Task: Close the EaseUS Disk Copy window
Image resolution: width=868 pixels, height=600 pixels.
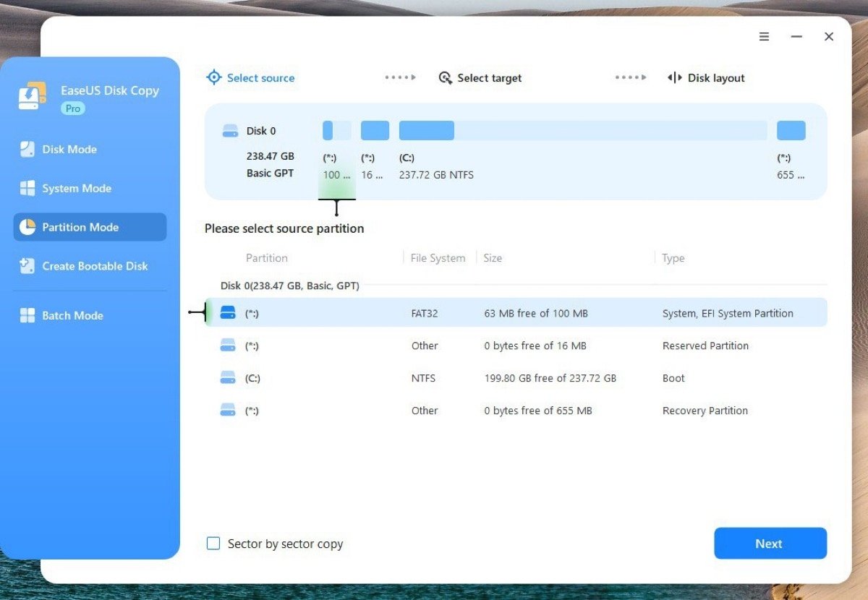Action: [829, 37]
